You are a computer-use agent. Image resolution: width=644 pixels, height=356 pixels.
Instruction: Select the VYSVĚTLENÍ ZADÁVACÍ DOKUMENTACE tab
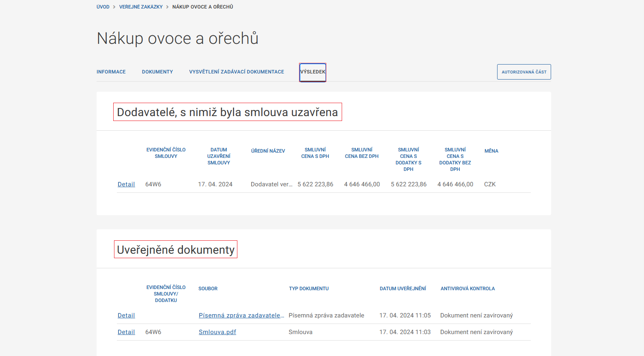point(236,72)
